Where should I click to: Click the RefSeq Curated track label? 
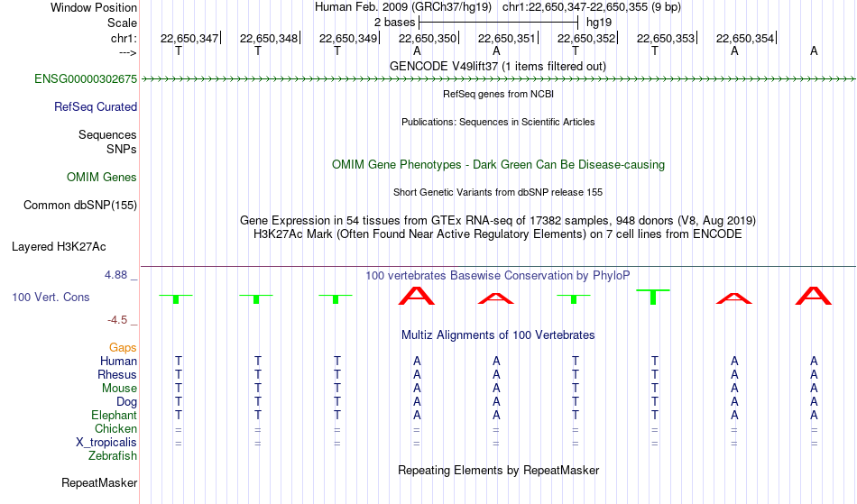pyautogui.click(x=95, y=107)
